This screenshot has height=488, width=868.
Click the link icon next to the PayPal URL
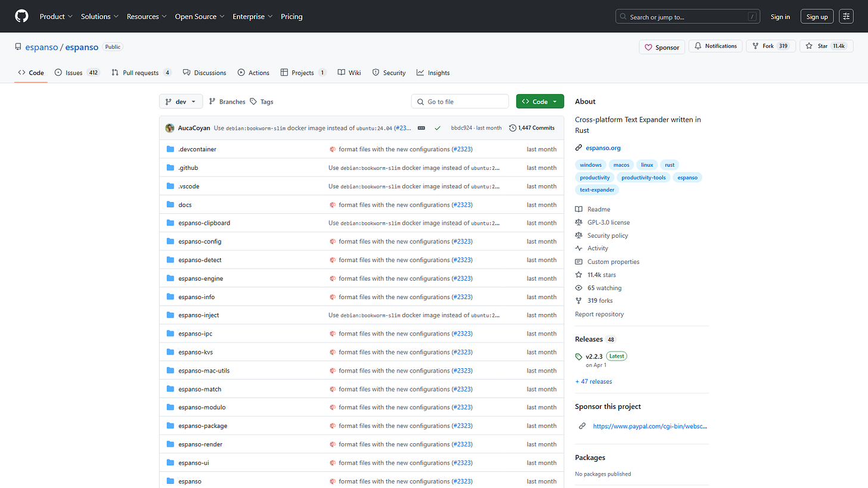coord(582,426)
